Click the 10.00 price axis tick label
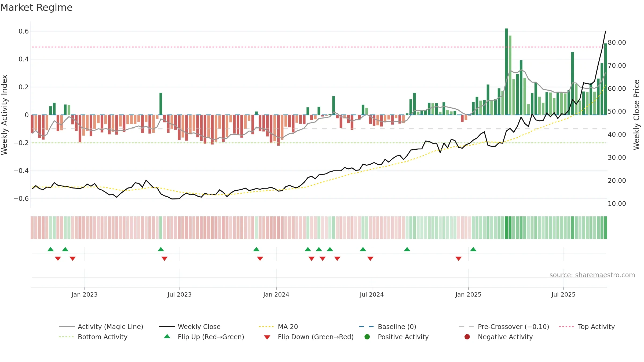644x362 pixels. 617,204
